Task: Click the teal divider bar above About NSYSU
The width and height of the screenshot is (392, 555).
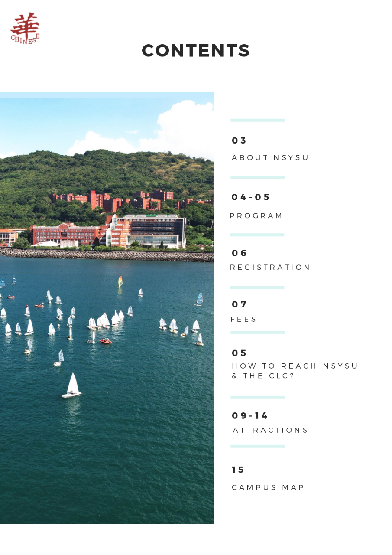Action: [258, 120]
